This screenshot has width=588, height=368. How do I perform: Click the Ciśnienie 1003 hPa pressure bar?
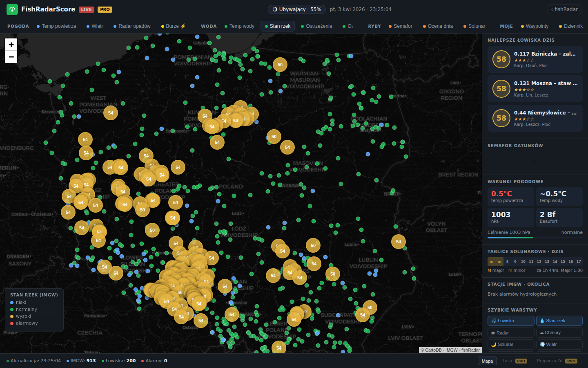(535, 236)
